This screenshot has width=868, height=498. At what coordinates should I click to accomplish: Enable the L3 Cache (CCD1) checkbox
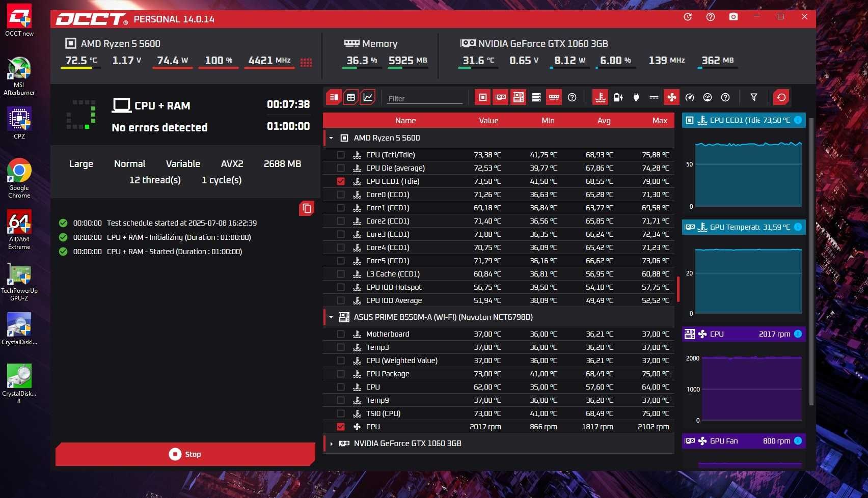point(341,274)
